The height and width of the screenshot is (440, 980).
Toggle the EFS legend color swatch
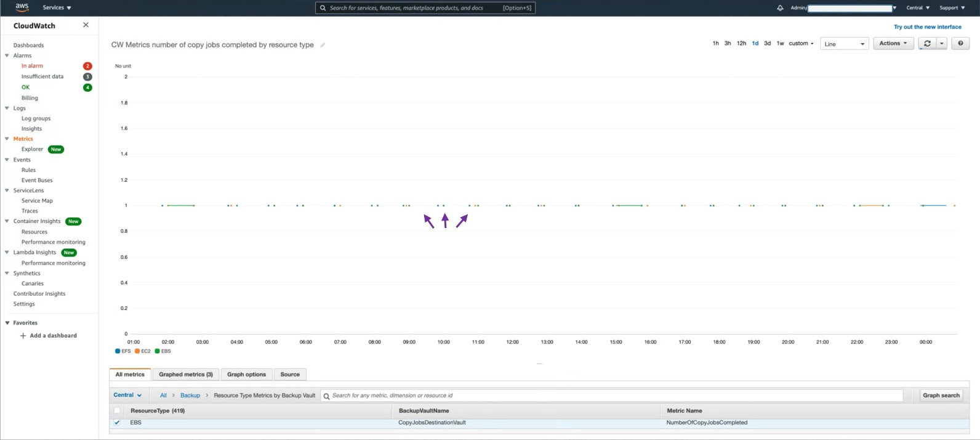(118, 351)
